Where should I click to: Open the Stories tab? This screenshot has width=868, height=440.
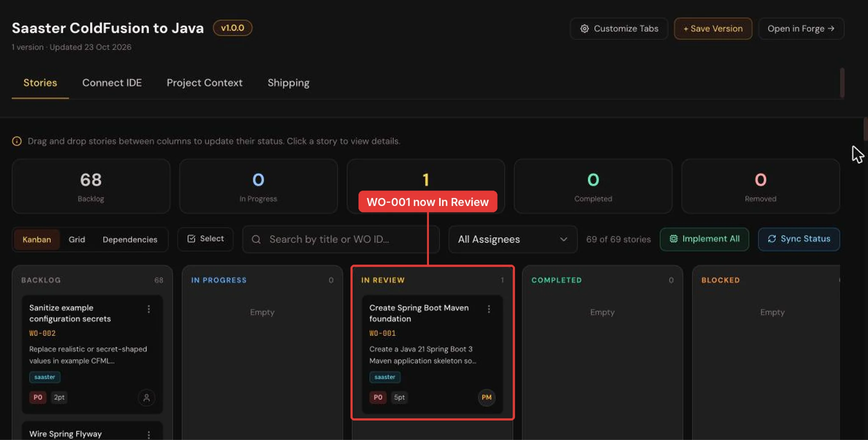(40, 83)
